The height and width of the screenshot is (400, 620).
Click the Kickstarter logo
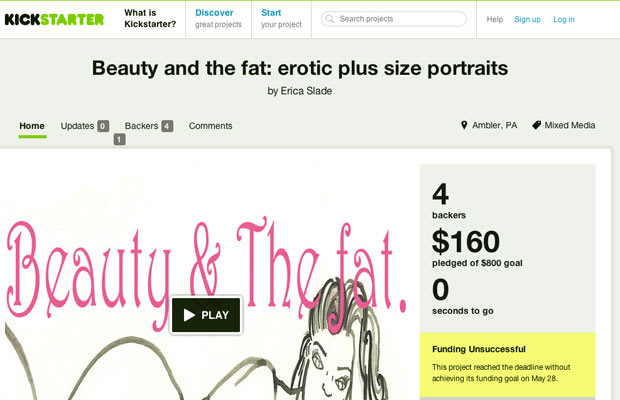point(54,19)
